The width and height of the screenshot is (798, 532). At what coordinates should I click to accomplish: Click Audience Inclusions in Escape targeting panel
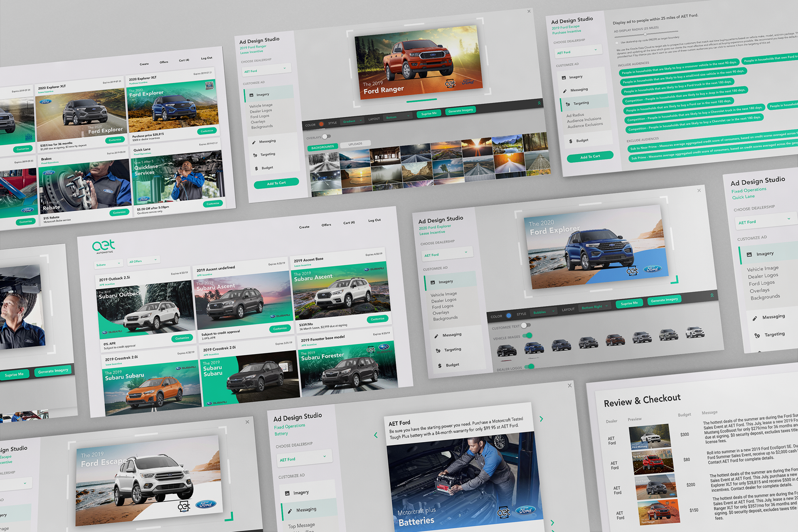[584, 120]
